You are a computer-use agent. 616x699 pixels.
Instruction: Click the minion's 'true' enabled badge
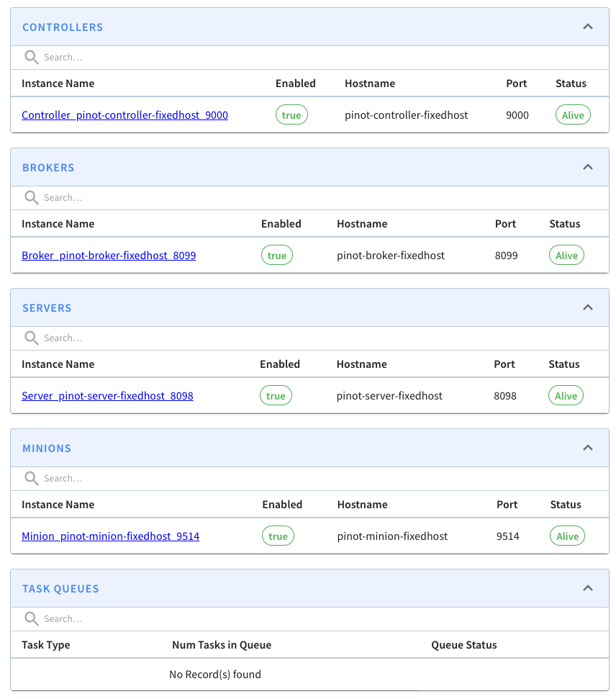coord(278,536)
